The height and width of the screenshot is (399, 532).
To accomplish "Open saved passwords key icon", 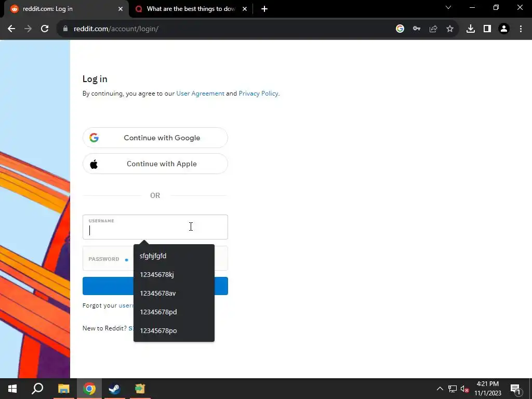I will tap(417, 29).
